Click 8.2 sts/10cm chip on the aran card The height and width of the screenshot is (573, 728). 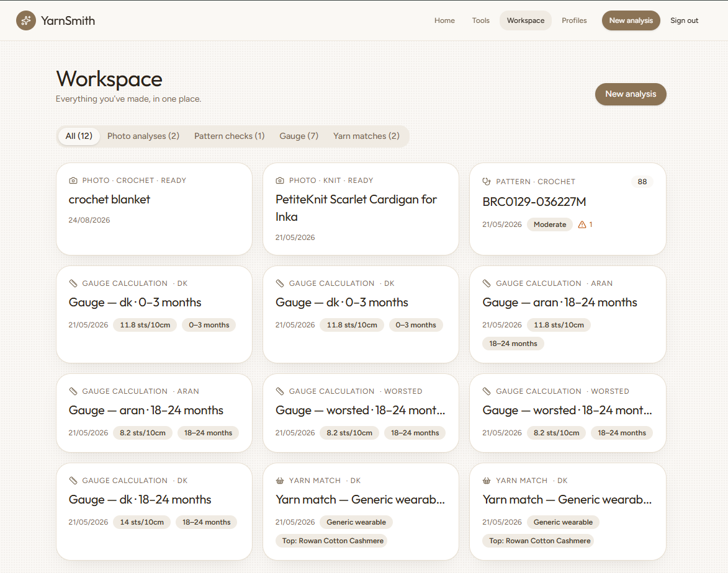coord(143,433)
